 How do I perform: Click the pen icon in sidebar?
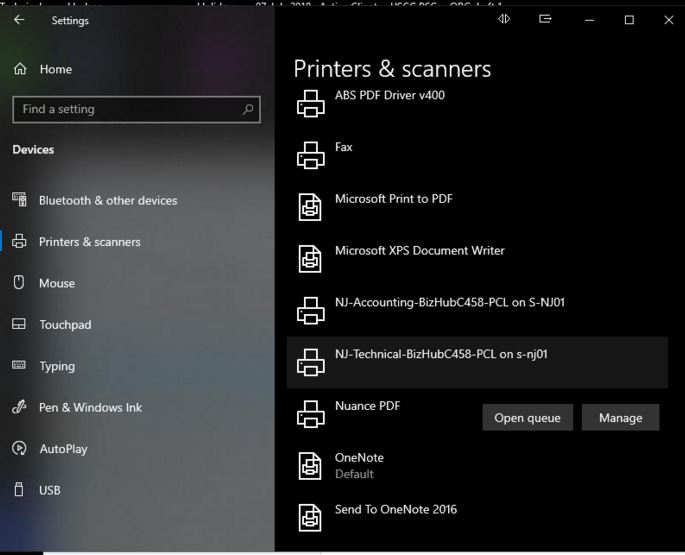tap(19, 407)
